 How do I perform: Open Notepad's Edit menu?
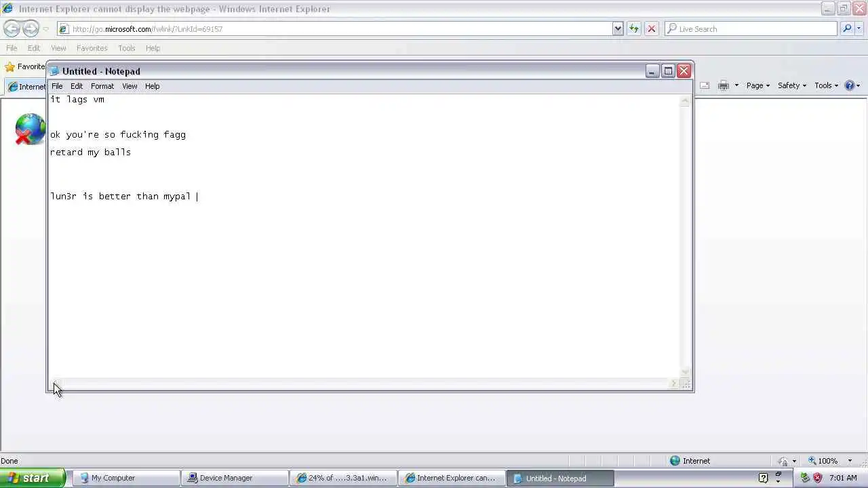(x=77, y=86)
